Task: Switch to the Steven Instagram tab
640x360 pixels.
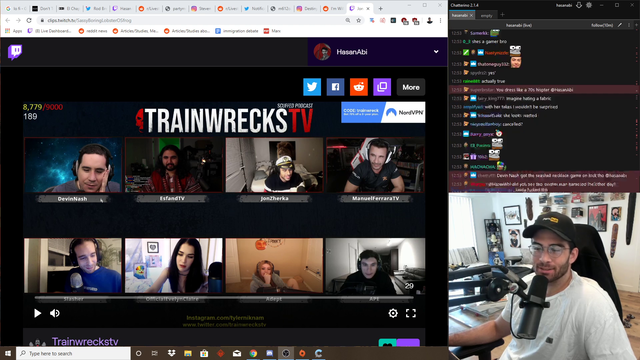Action: [x=202, y=8]
